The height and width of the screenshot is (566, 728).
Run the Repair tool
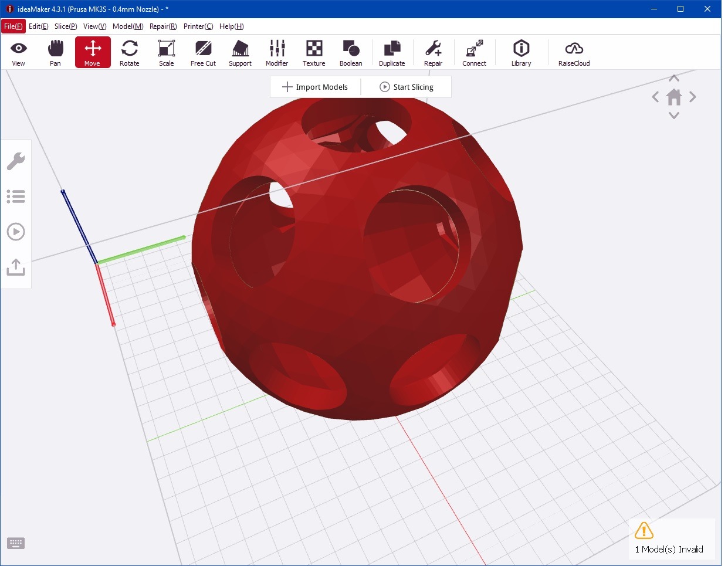tap(433, 53)
